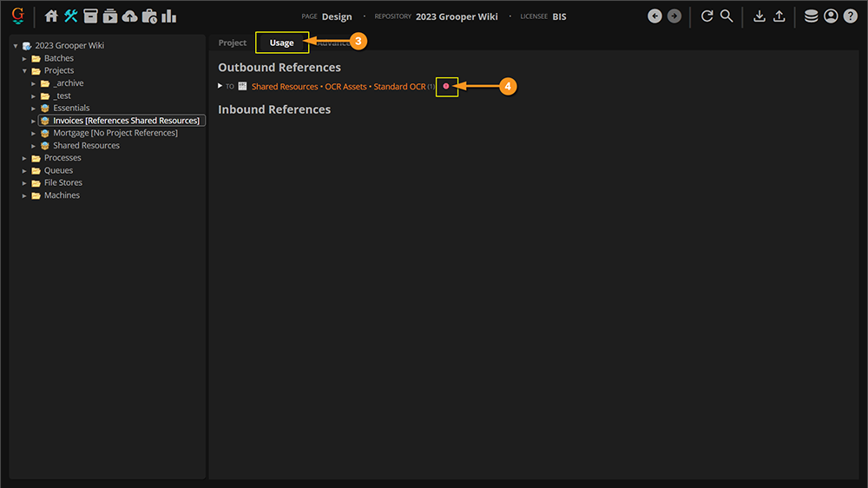This screenshot has height=488, width=868.
Task: Expand the _archive folder
Action: pyautogui.click(x=33, y=83)
